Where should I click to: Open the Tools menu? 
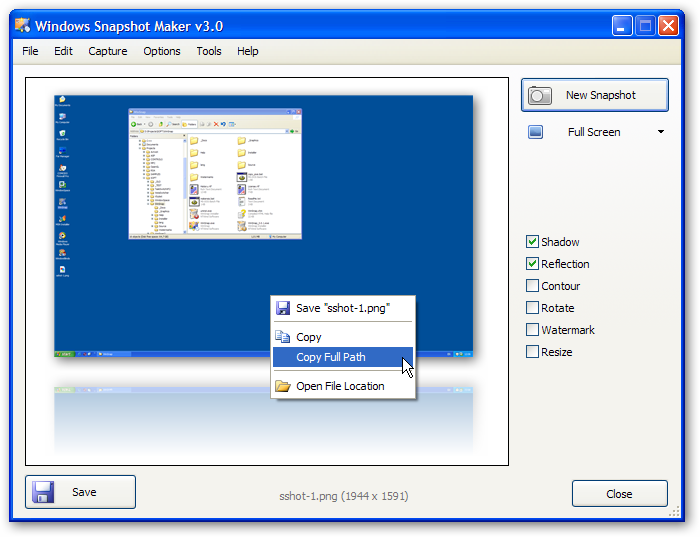tap(209, 51)
